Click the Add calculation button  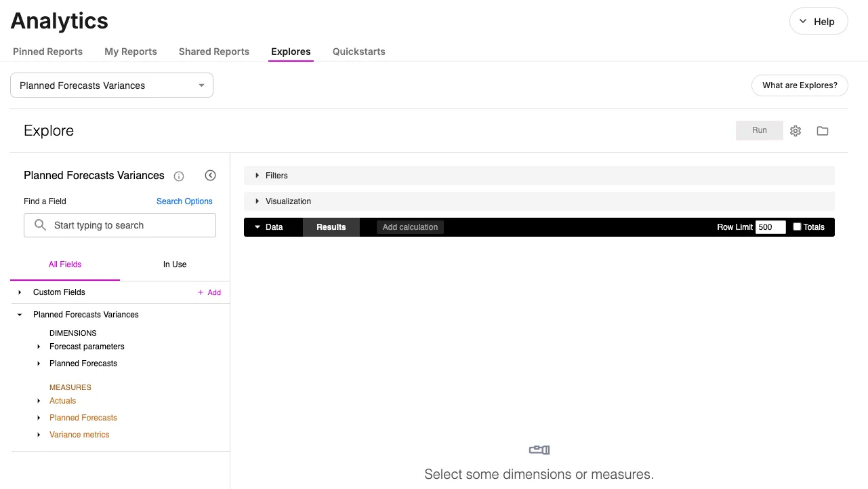(x=410, y=227)
